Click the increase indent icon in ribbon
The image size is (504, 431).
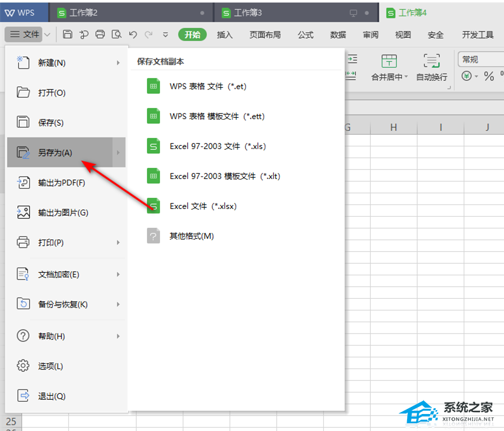tap(352, 59)
